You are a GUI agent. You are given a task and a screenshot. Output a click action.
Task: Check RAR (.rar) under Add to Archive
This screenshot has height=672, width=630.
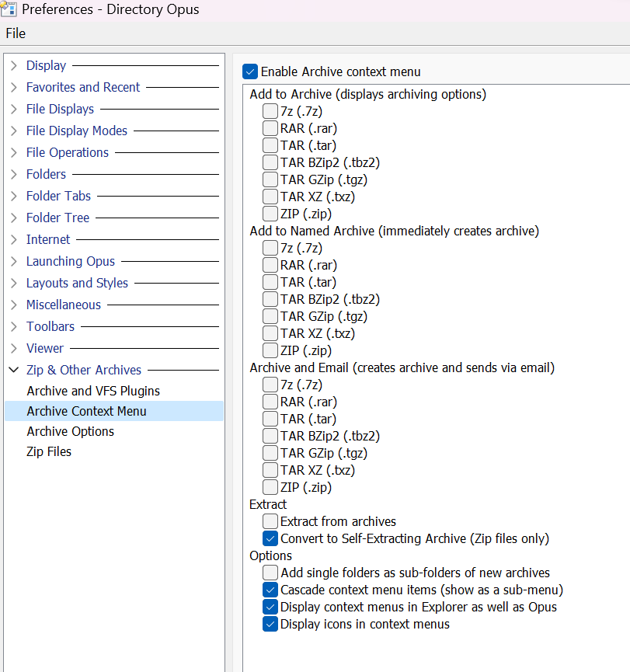270,128
